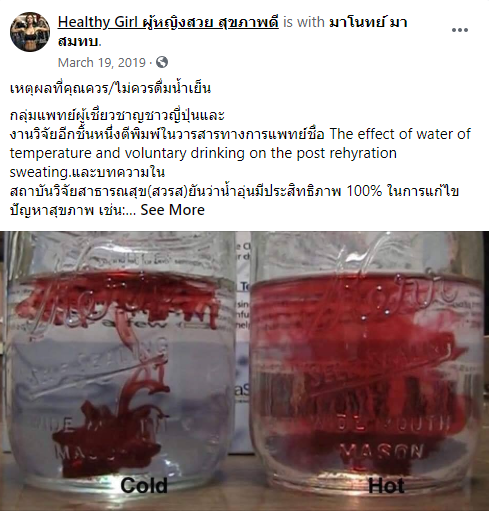Click the globe public audience icon
Image resolution: width=489 pixels, height=517 pixels.
click(x=162, y=62)
